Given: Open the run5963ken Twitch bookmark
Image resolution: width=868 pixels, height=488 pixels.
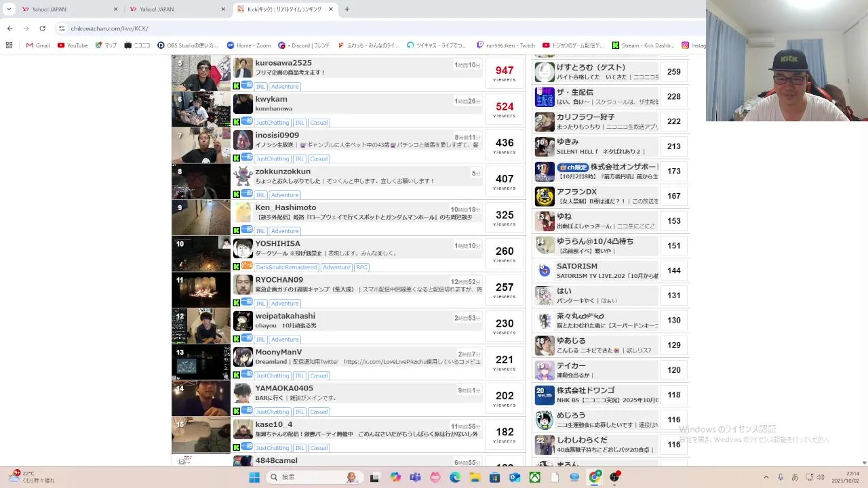Looking at the screenshot, I should tap(506, 45).
